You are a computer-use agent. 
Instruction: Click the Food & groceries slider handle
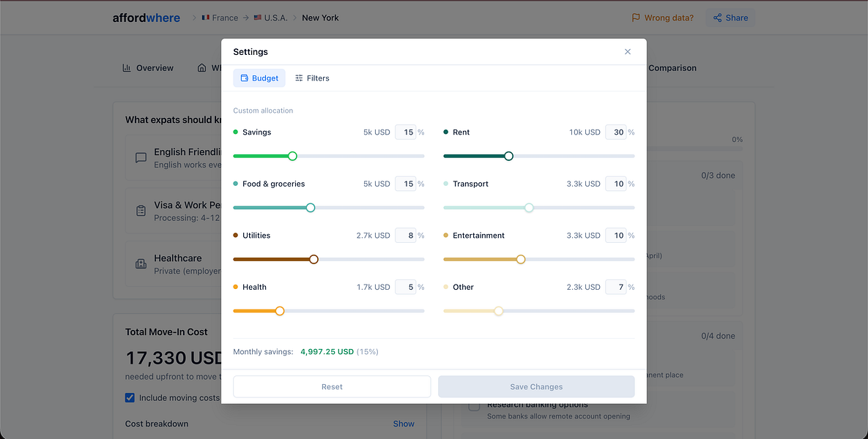coord(310,208)
